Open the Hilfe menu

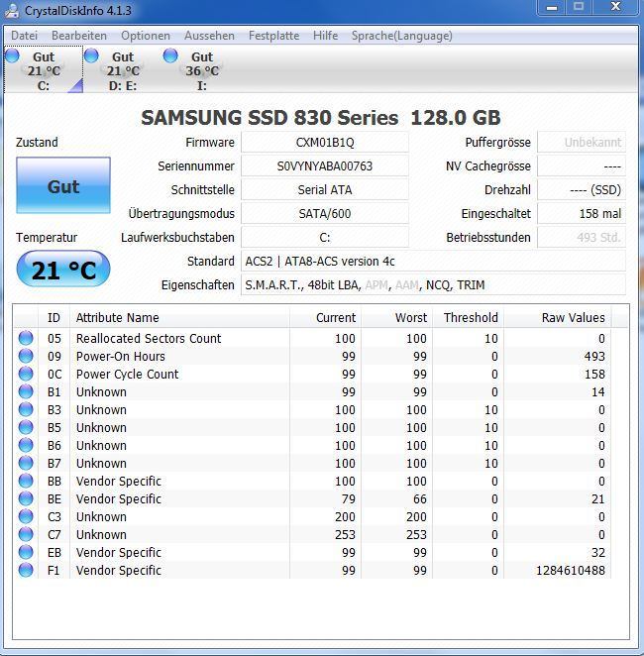(325, 36)
